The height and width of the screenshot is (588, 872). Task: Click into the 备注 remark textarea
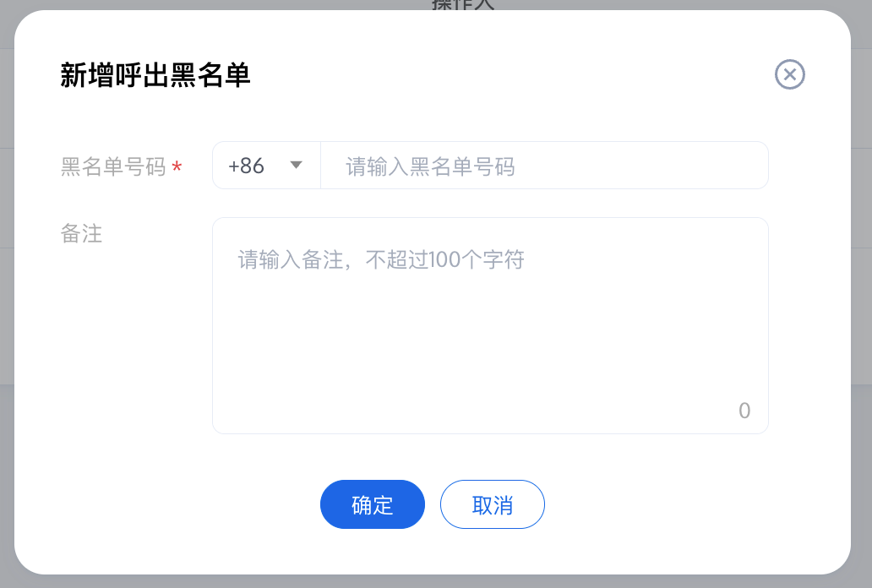(490, 325)
